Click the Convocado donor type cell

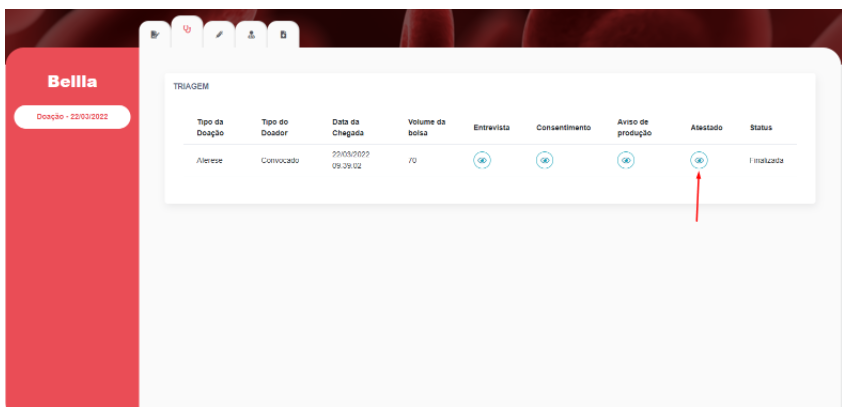click(x=280, y=161)
